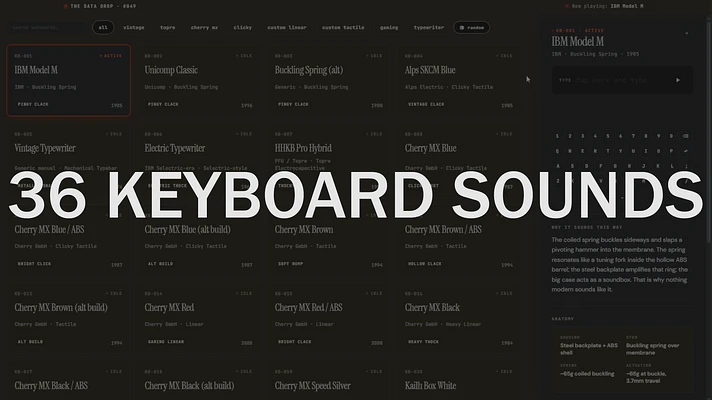Click the 'VINTAGE CLACK' tag on Alps SKCM Blue

click(426, 104)
